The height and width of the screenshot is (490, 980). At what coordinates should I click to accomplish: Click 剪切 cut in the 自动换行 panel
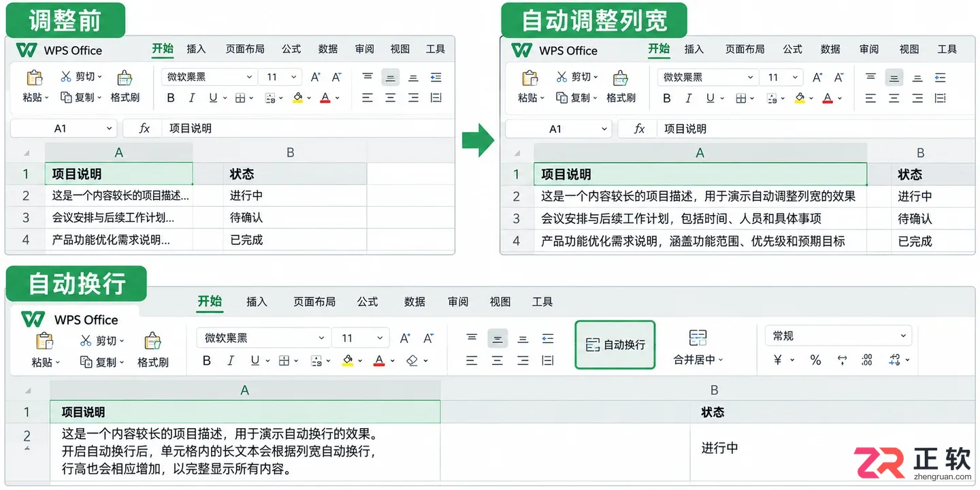point(101,340)
